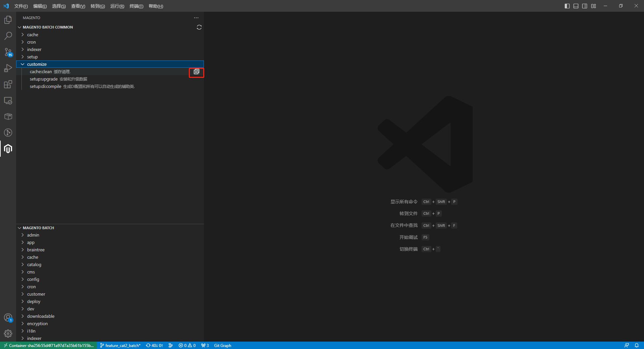The width and height of the screenshot is (644, 349).
Task: Refresh the Magento Batch Common list
Action: (199, 27)
